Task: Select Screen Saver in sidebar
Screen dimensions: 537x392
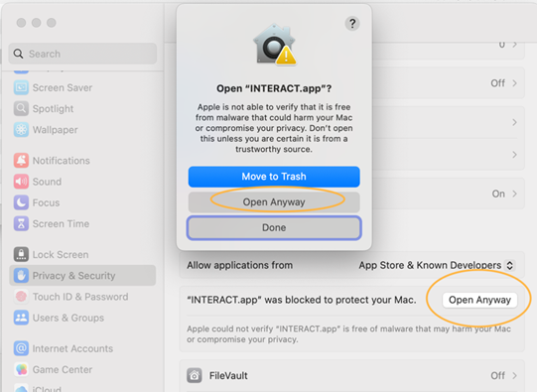Action: click(82, 87)
